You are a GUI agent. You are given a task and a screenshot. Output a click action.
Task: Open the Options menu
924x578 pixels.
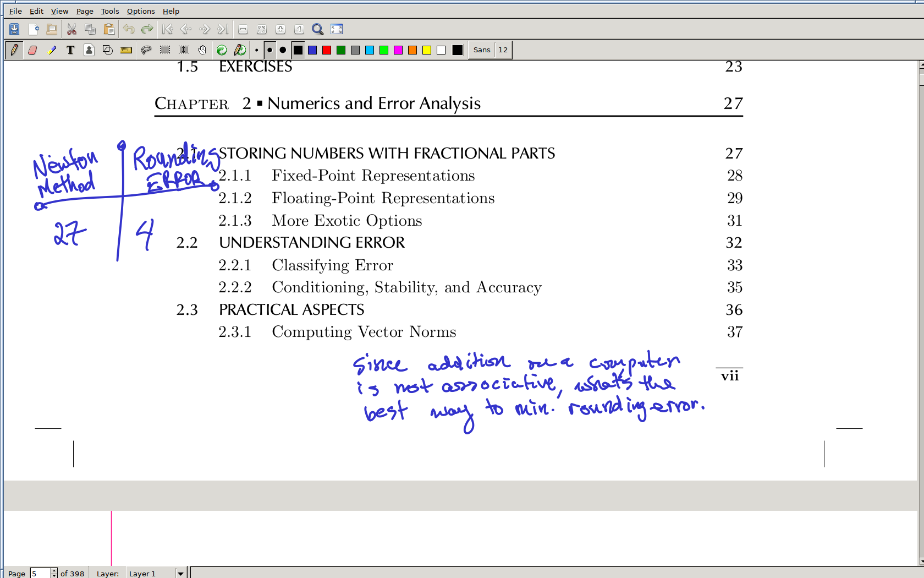pos(141,11)
